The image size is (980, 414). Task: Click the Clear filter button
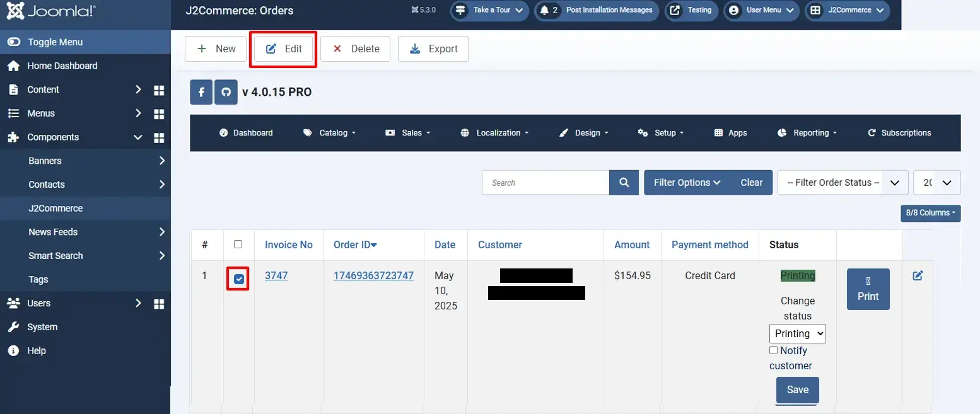751,183
